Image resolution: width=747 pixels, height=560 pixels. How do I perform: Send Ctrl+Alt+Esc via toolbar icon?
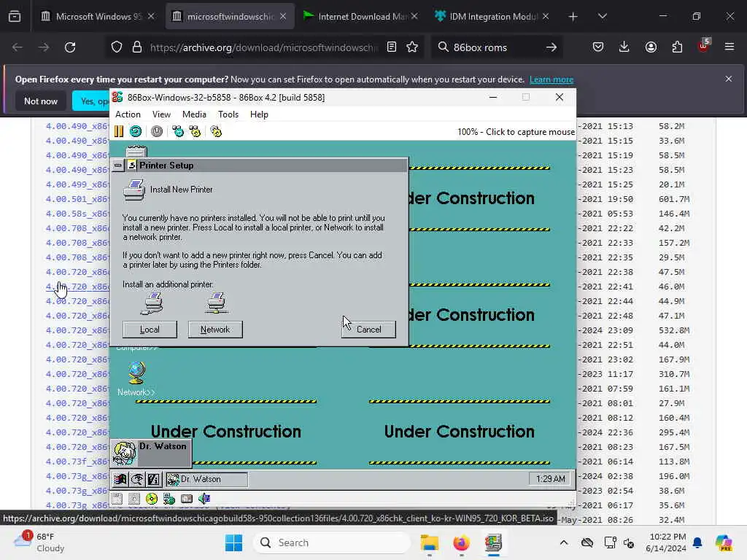[x=195, y=131]
